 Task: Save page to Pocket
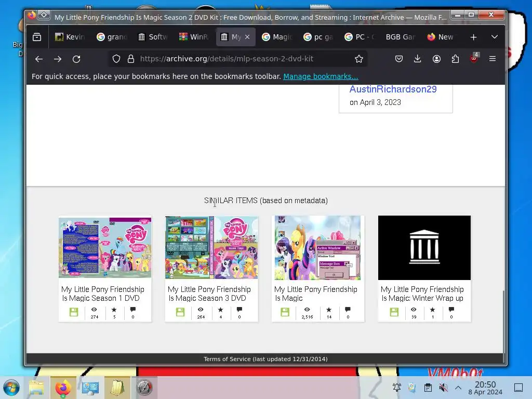[399, 59]
